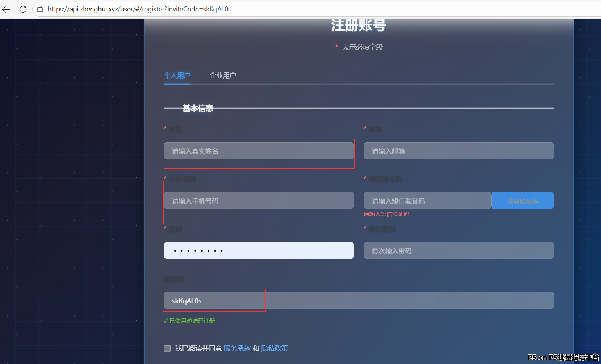The width and height of the screenshot is (601, 364).
Task: Open the 服务条款 link
Action: pos(237,348)
